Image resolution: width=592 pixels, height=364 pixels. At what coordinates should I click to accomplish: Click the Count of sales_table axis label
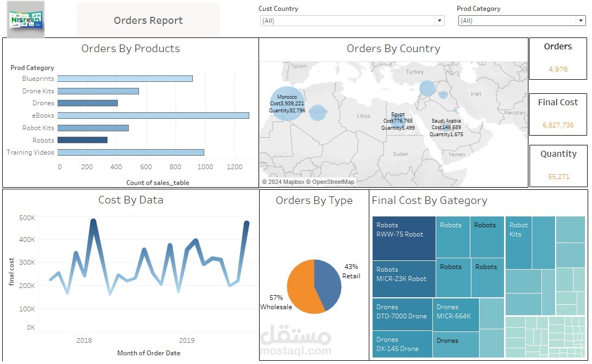pos(158,183)
